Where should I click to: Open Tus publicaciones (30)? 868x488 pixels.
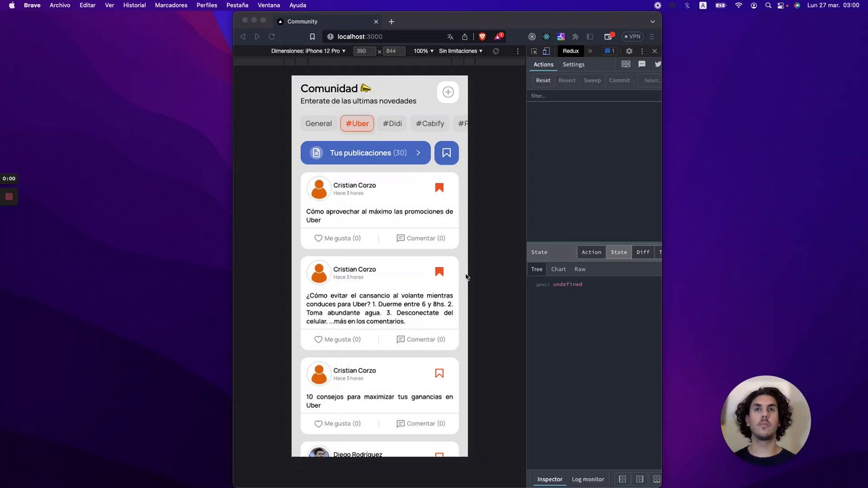pos(366,153)
